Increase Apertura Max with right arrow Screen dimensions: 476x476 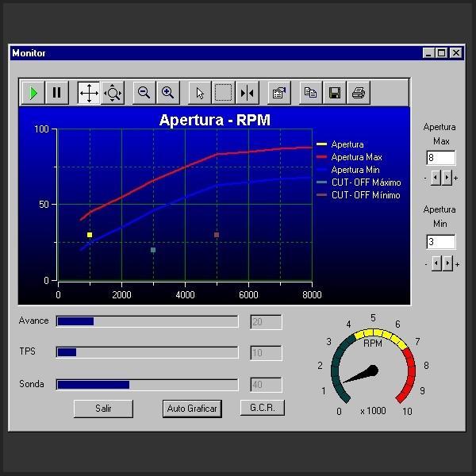[x=447, y=178]
